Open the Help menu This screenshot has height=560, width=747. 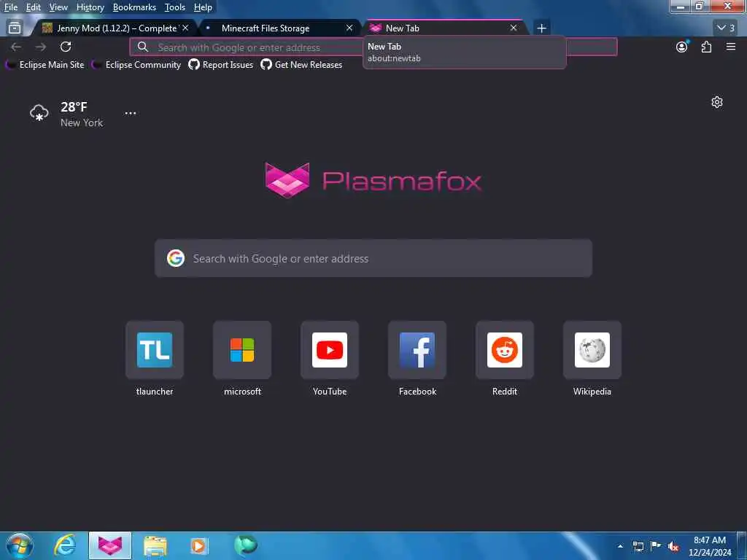click(x=203, y=7)
